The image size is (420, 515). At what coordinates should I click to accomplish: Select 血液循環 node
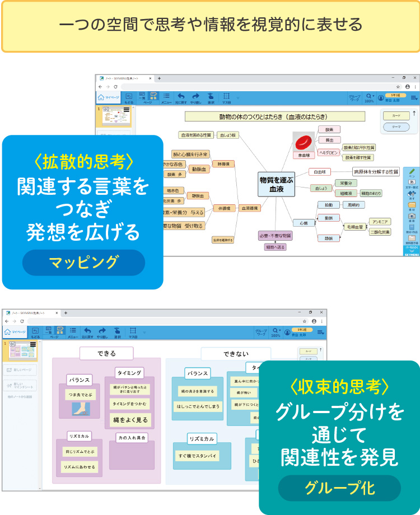[250, 208]
